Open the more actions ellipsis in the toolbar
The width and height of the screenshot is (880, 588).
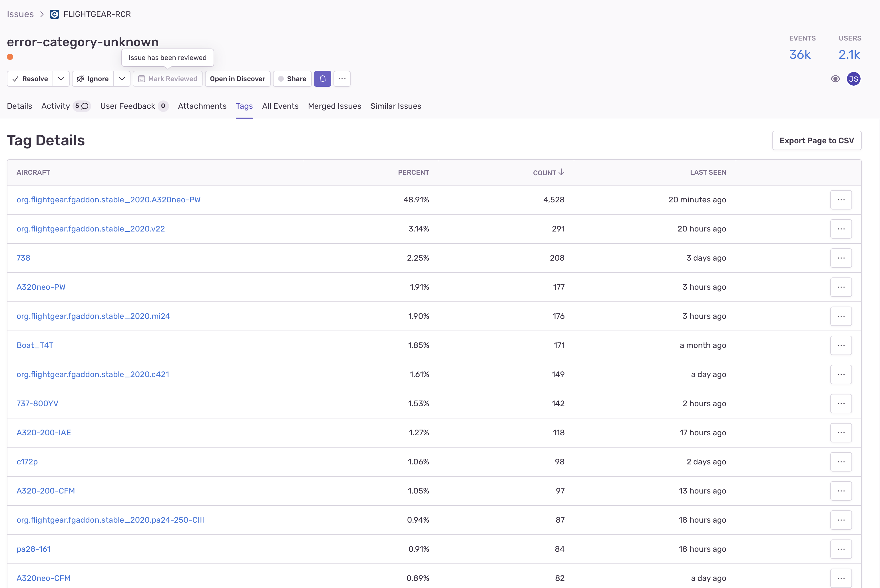(x=342, y=79)
